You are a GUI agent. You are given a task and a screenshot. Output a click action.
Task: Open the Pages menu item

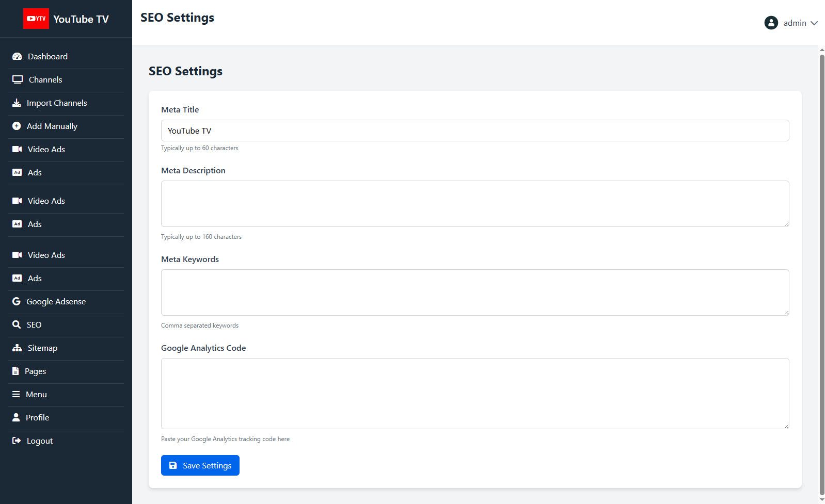click(35, 371)
